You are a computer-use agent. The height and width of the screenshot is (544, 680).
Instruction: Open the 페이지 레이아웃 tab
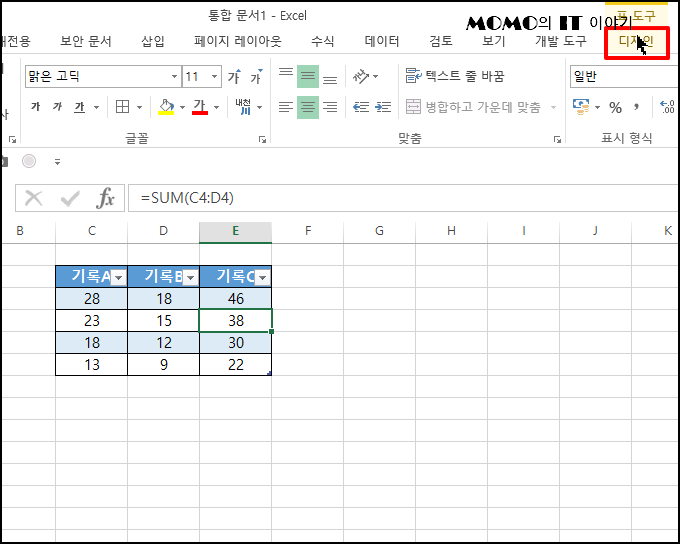pos(238,41)
